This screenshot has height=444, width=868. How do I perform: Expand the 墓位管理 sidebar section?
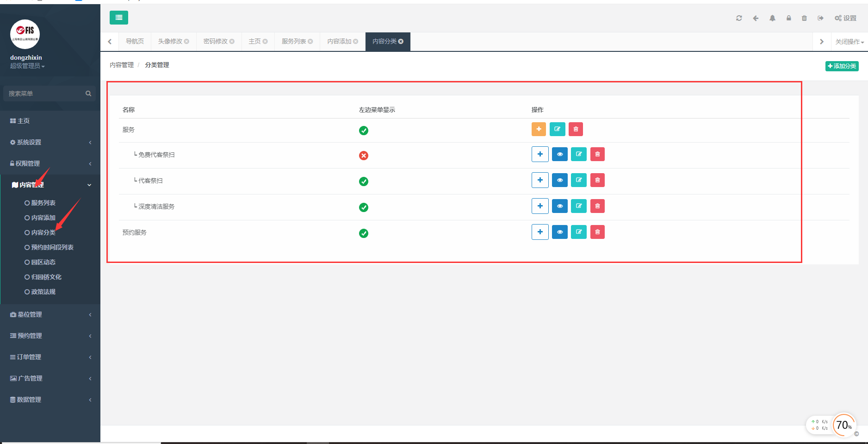pos(50,314)
